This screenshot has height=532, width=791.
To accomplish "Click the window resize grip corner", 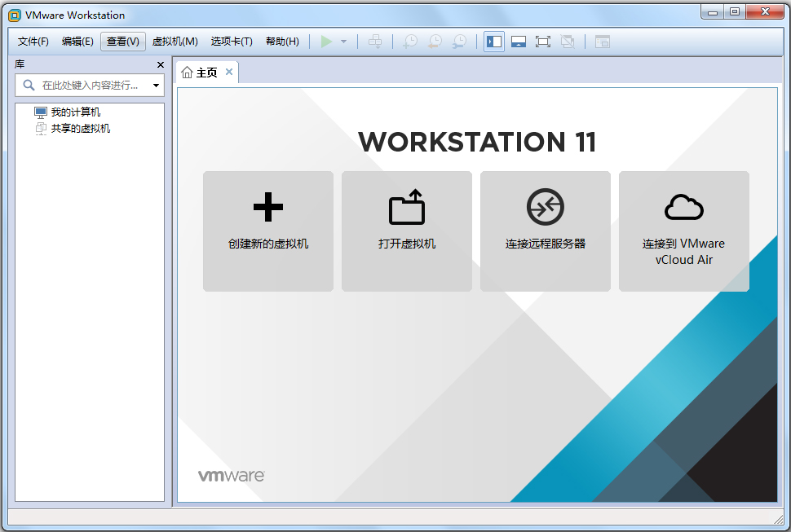I will click(x=779, y=518).
